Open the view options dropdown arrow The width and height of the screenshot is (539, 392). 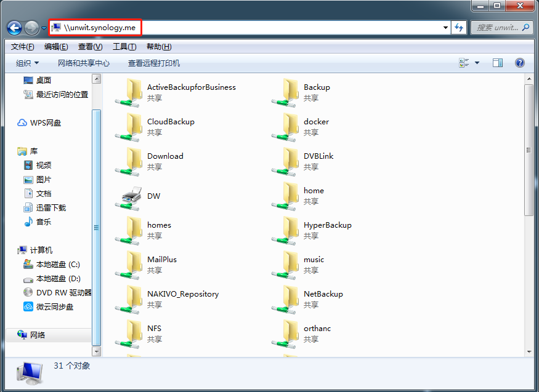pyautogui.click(x=477, y=63)
